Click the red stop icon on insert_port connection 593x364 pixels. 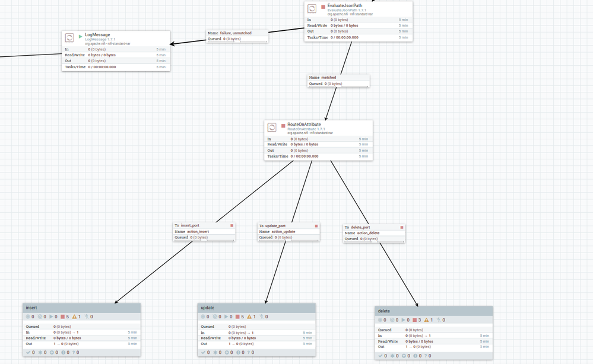[x=232, y=225]
